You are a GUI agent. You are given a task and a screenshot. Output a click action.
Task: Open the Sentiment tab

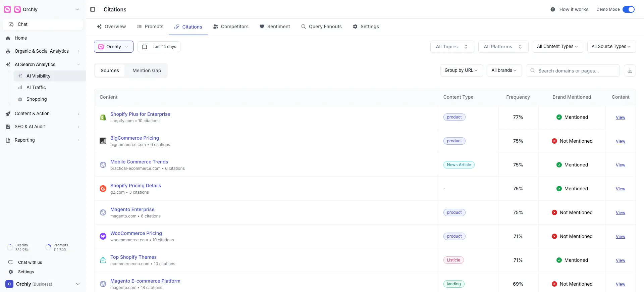[x=275, y=27]
